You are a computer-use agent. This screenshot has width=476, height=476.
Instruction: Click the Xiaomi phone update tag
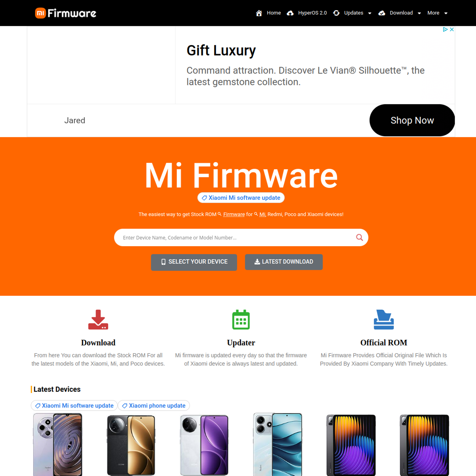154,405
